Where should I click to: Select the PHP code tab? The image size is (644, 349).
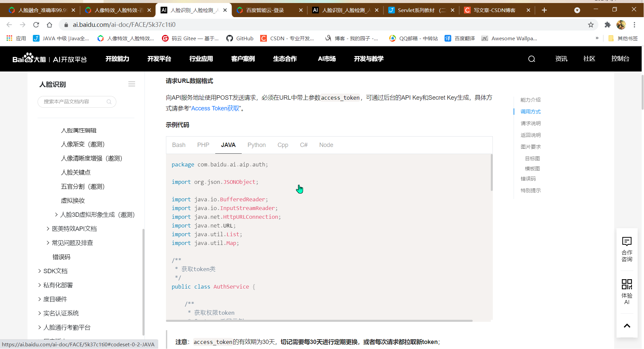[x=203, y=145]
